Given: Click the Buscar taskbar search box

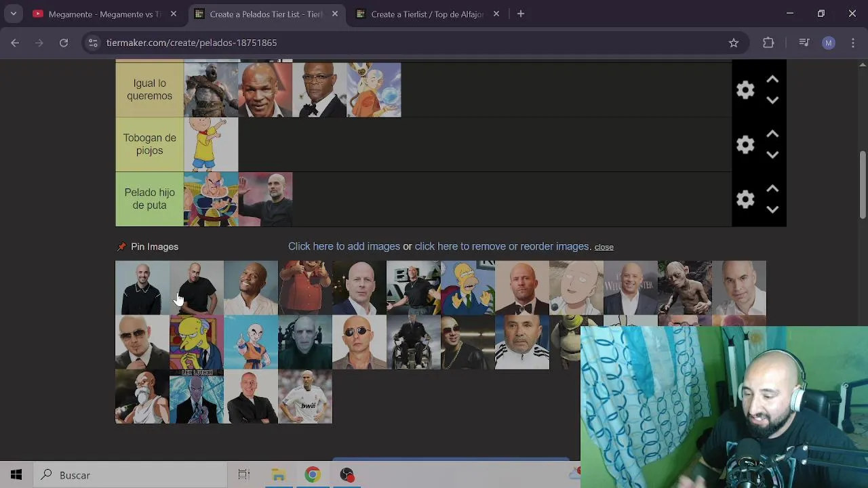Looking at the screenshot, I should tap(130, 475).
